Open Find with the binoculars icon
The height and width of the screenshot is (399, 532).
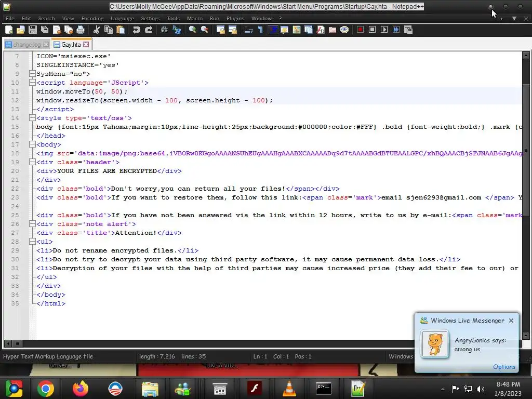click(x=164, y=30)
